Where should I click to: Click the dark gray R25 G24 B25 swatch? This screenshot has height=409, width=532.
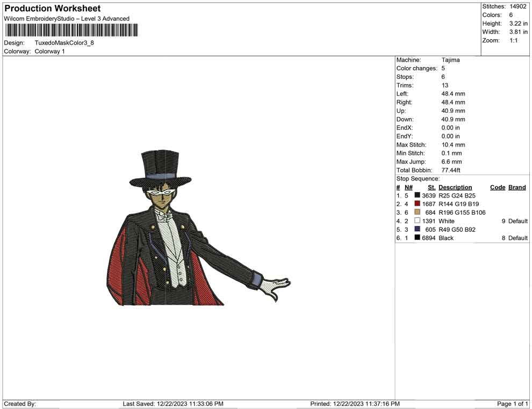[x=418, y=195]
